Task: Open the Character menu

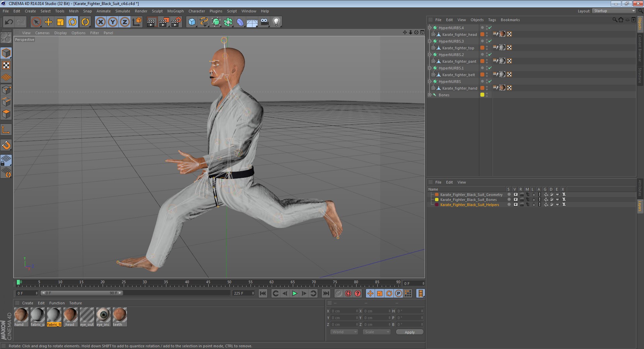Action: pyautogui.click(x=197, y=11)
